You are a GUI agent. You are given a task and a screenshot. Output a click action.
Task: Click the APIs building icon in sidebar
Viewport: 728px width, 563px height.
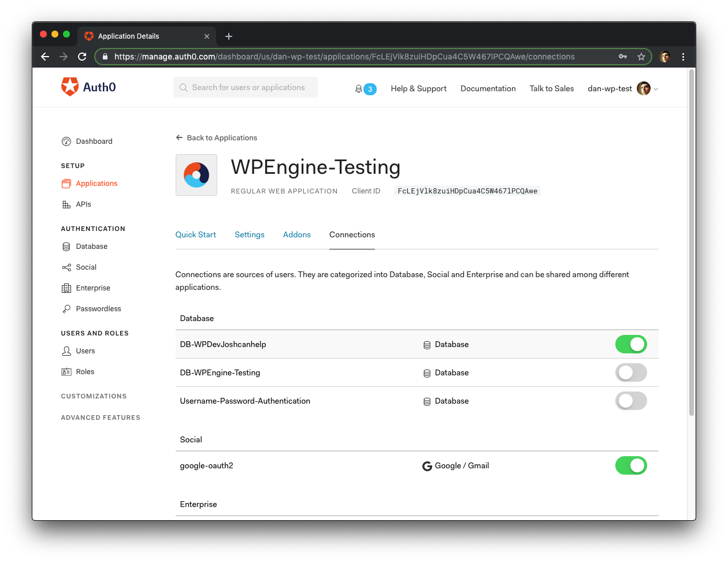[x=66, y=204]
